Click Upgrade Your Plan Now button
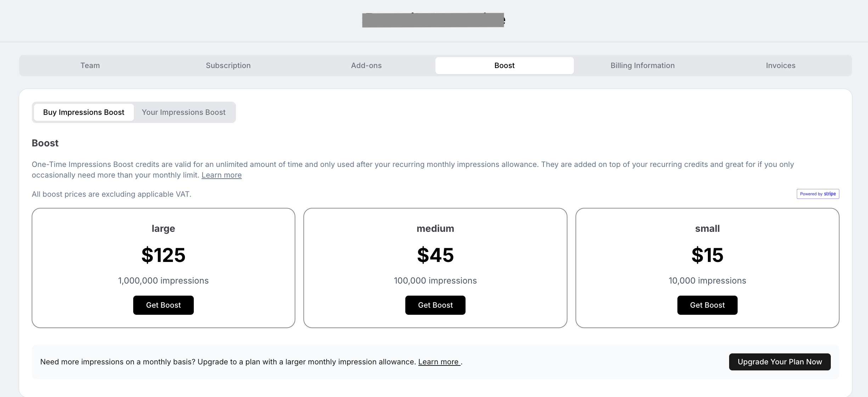Screen dimensions: 868x397 coord(779,362)
